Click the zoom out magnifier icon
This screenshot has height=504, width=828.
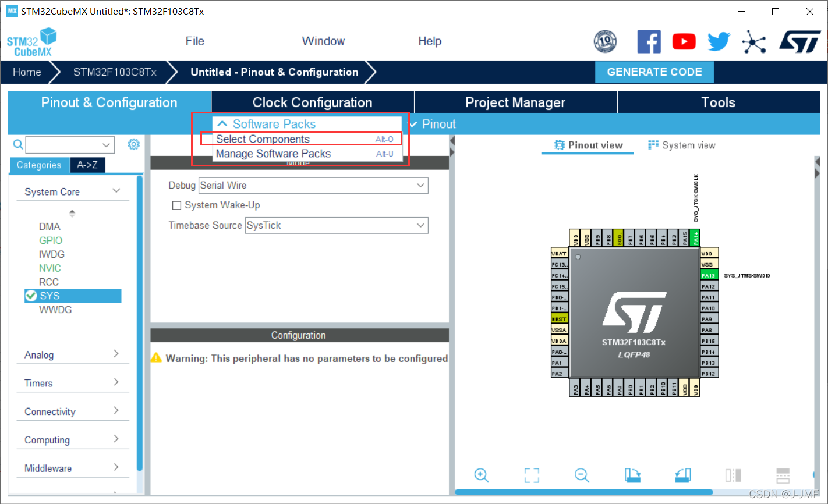[x=582, y=475]
